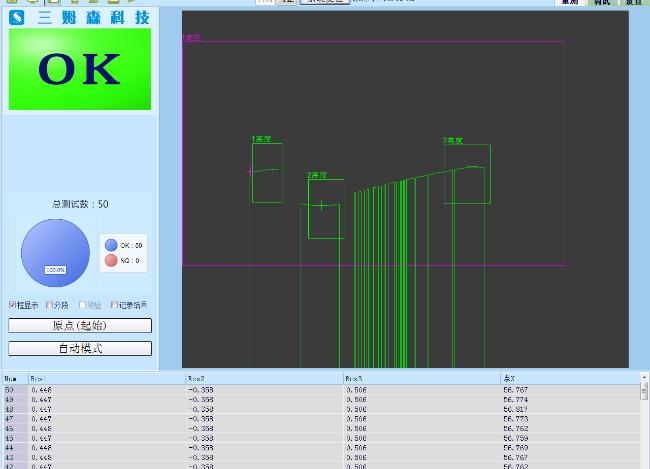Click the results table scrollbar up arrow

coord(644,377)
